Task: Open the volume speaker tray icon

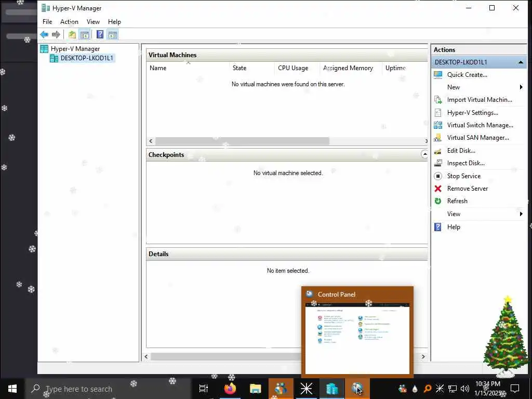Action: (x=465, y=389)
